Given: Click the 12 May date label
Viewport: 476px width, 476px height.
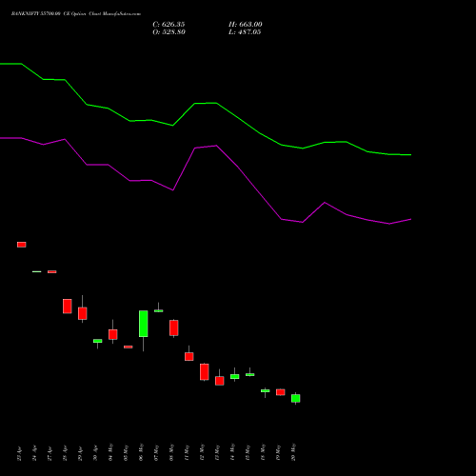Looking at the screenshot, I should [x=202, y=452].
